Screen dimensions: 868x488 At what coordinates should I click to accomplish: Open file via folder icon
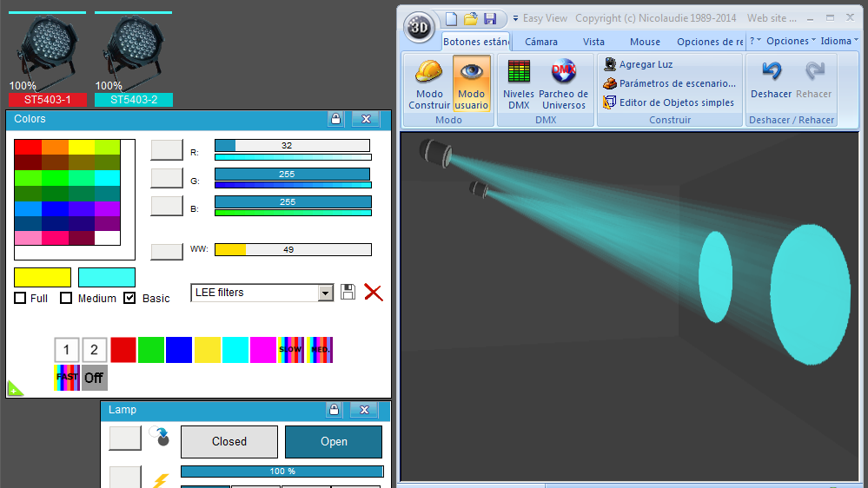click(x=471, y=19)
